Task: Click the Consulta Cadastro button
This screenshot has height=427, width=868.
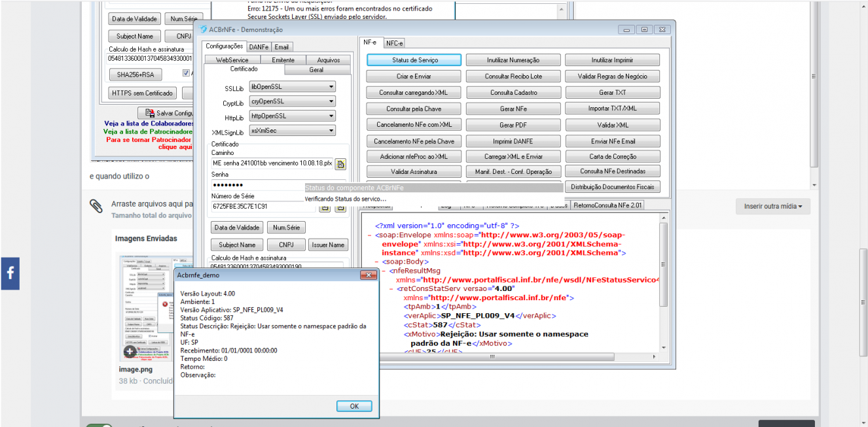Action: click(513, 93)
